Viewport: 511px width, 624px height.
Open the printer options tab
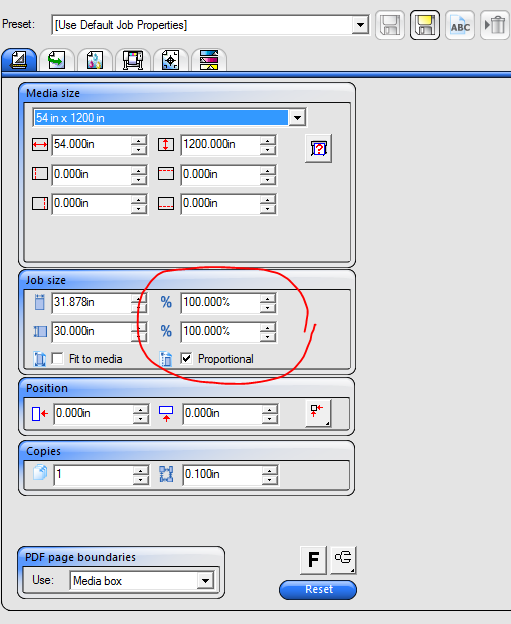pyautogui.click(x=133, y=60)
